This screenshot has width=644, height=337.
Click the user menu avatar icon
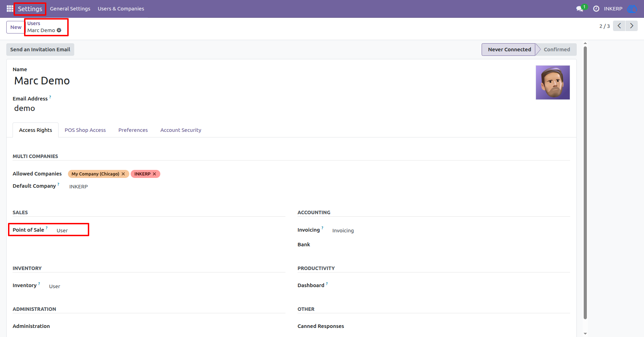pyautogui.click(x=632, y=9)
